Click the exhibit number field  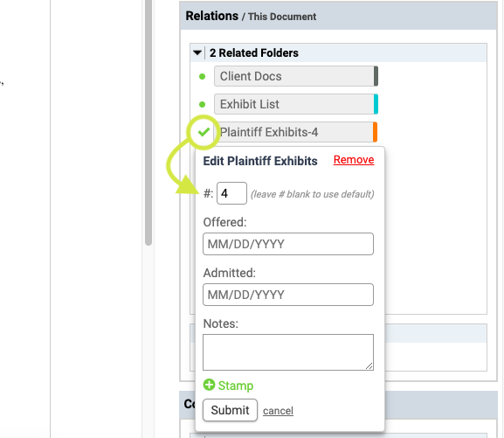point(231,193)
